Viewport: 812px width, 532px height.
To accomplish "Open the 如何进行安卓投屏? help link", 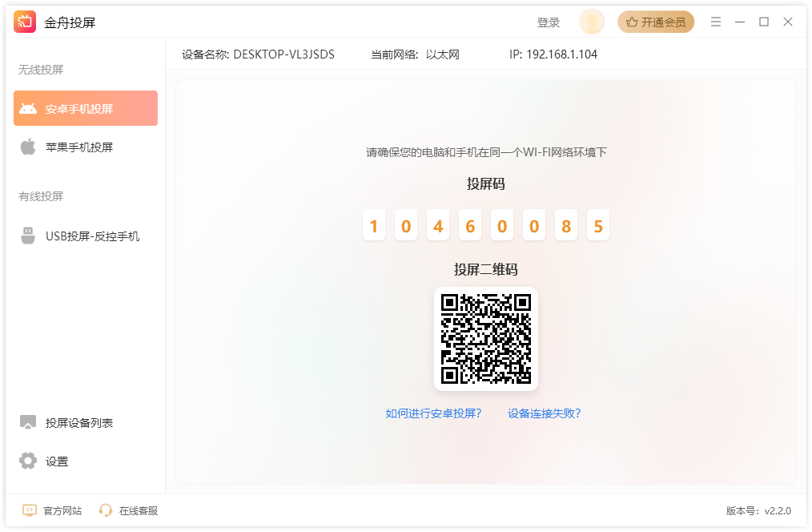I will click(433, 413).
